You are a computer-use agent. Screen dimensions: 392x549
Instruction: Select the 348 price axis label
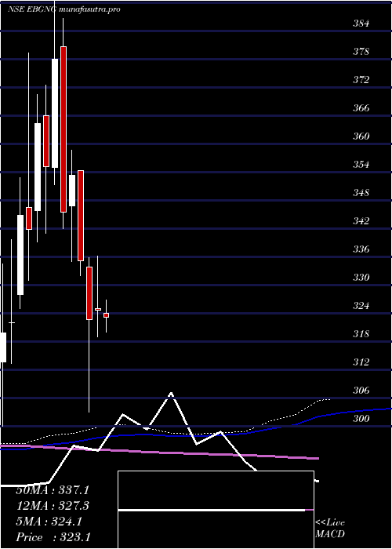(x=361, y=193)
